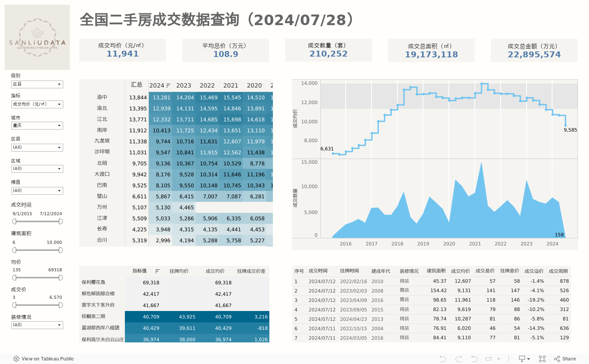Click transaction row 5 listing date 2024/04/23

(353, 319)
